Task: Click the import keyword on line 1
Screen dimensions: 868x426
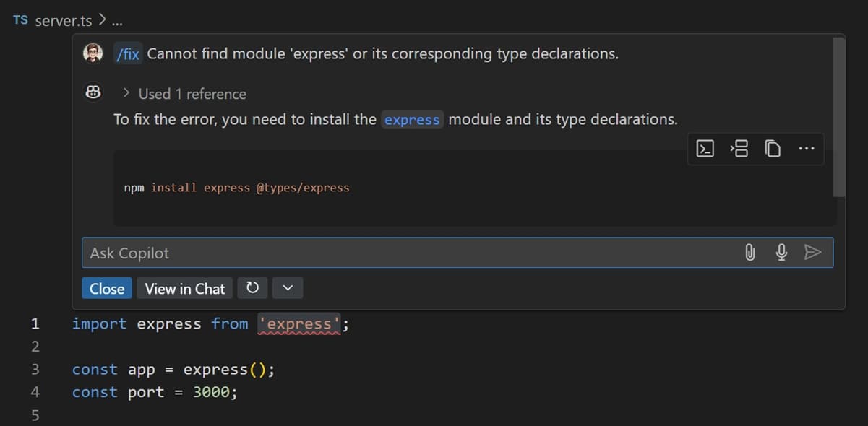Action: pyautogui.click(x=99, y=324)
